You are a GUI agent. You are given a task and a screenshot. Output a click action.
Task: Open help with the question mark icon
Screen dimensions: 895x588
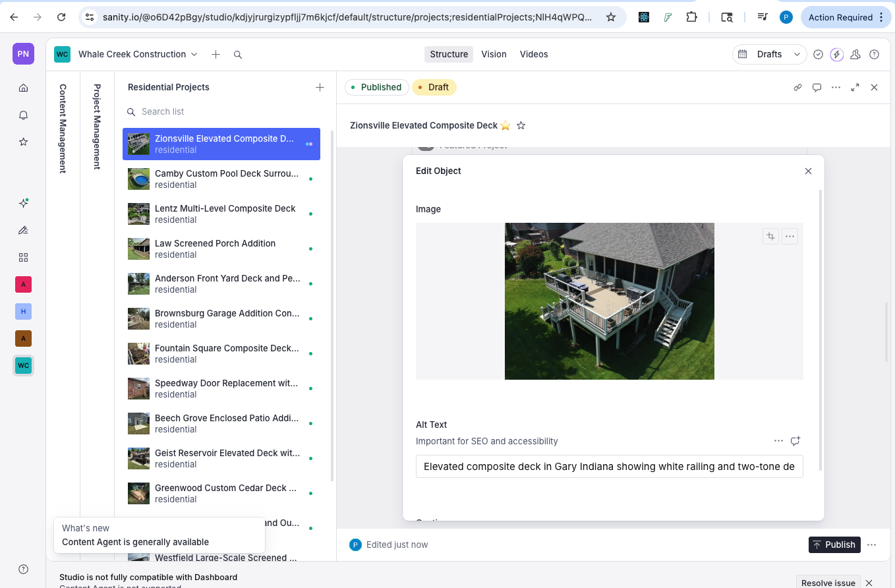point(874,54)
